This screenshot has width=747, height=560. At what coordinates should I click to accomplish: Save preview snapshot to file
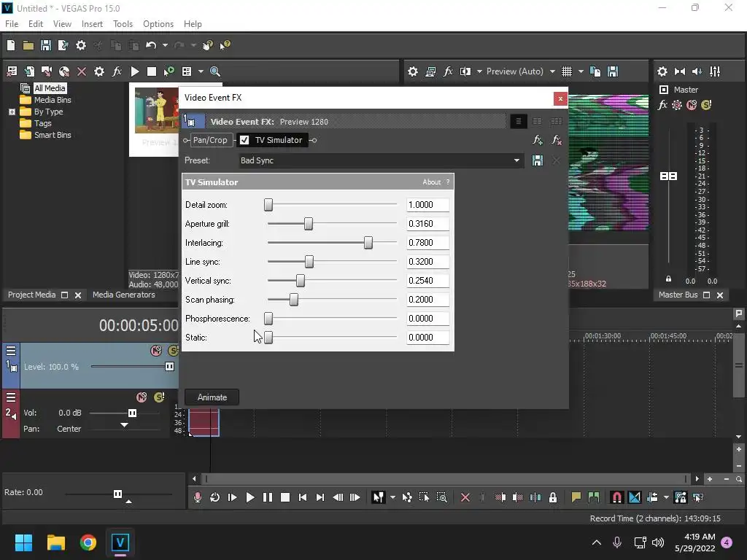tap(613, 71)
